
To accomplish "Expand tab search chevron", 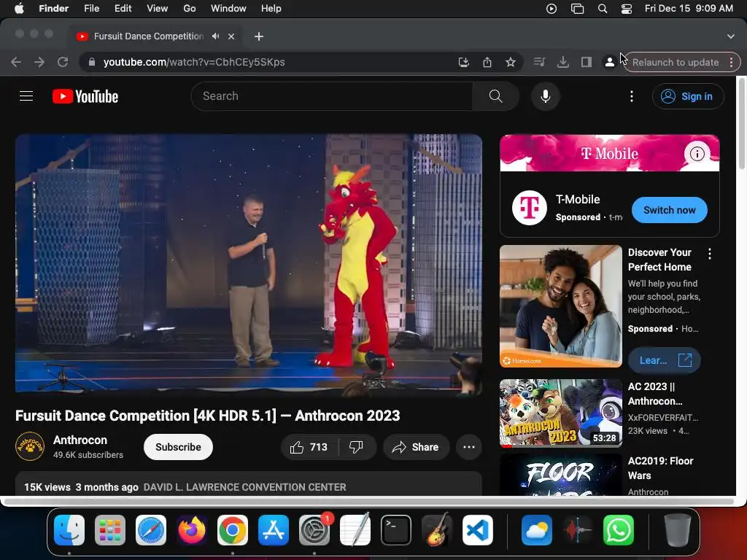I will pos(731,36).
